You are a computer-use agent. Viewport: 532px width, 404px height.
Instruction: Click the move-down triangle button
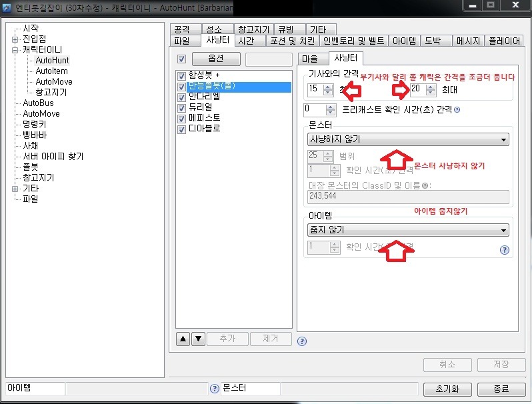tap(199, 339)
